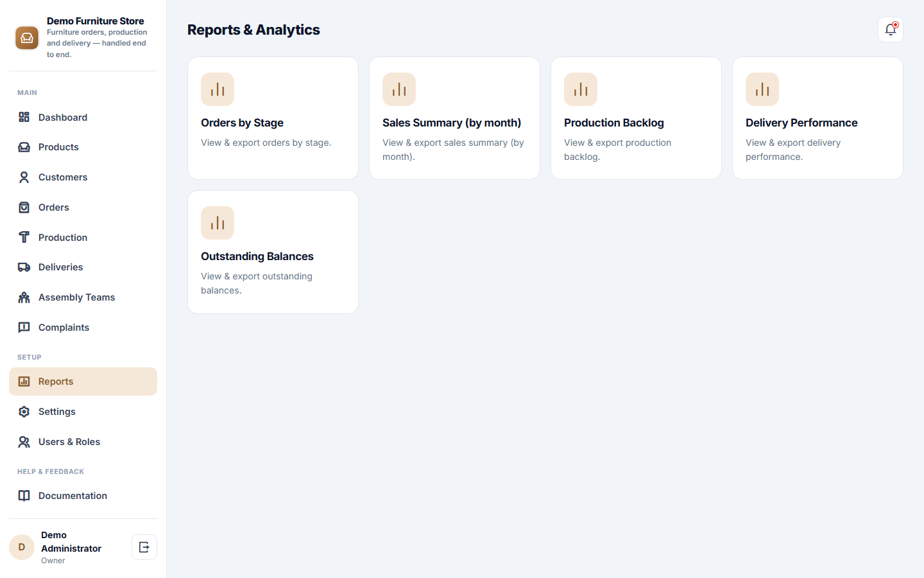This screenshot has height=578, width=924.
Task: Open the Sales Summary (by month) title
Action: pos(452,123)
